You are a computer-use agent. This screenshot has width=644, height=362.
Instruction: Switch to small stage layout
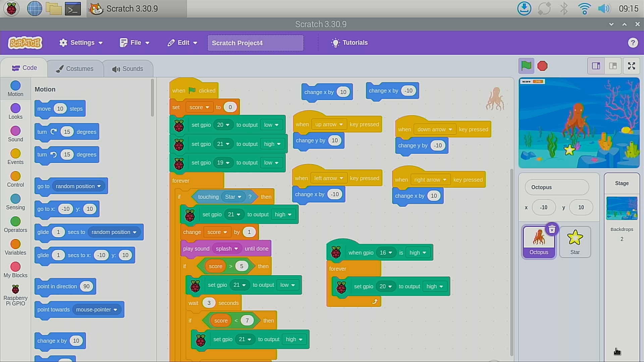[596, 66]
